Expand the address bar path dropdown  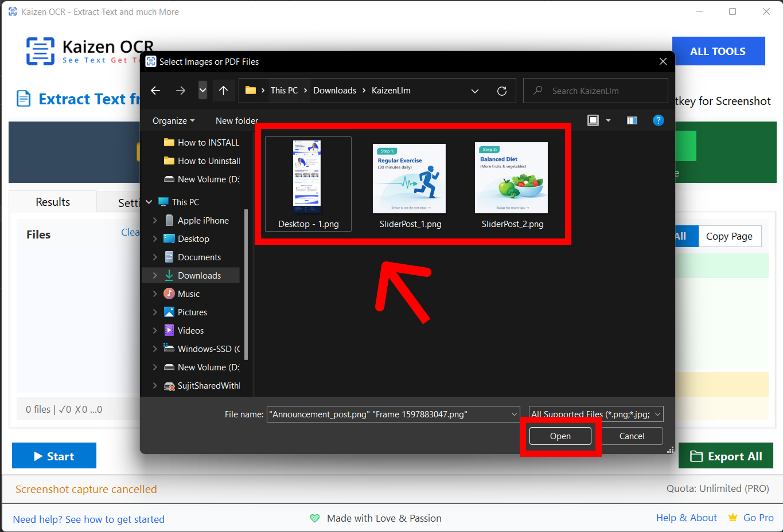pos(475,91)
